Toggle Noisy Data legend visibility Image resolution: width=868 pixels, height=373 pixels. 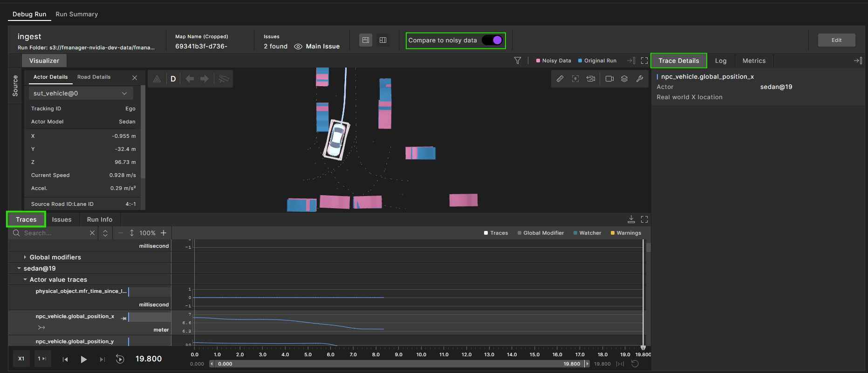click(x=554, y=61)
